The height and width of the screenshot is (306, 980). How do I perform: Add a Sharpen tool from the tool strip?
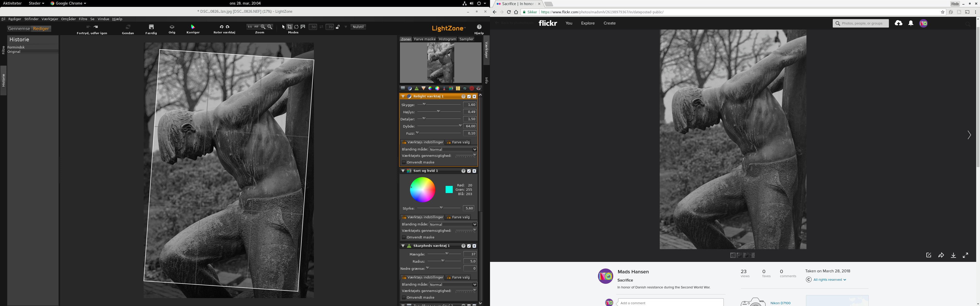[x=416, y=88]
